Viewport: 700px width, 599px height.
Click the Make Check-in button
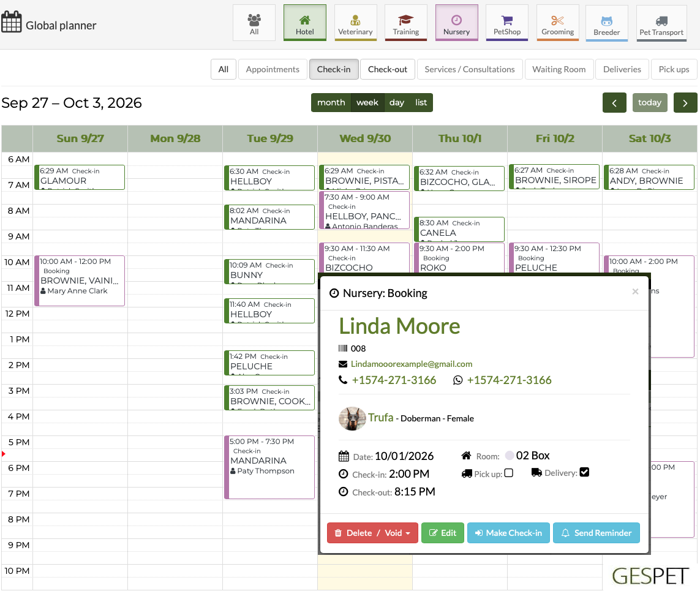tap(508, 533)
